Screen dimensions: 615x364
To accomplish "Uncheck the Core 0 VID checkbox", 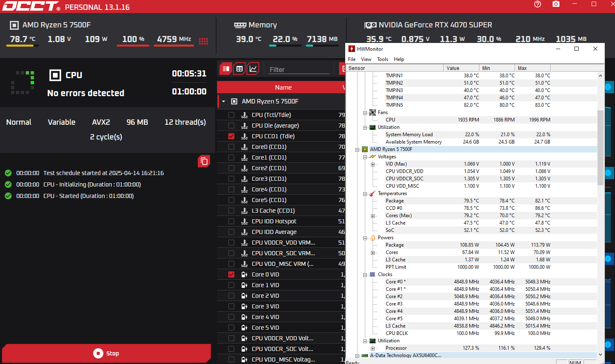I will tap(231, 274).
